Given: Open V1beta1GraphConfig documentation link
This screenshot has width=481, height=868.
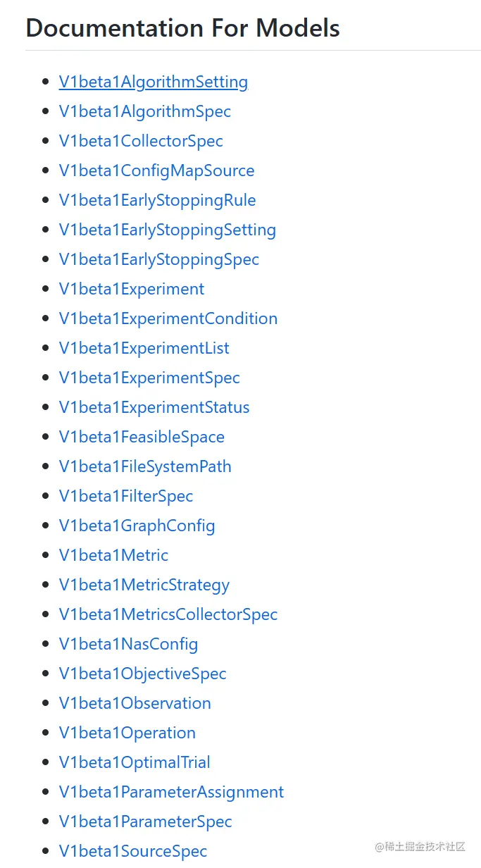Looking at the screenshot, I should point(137,526).
